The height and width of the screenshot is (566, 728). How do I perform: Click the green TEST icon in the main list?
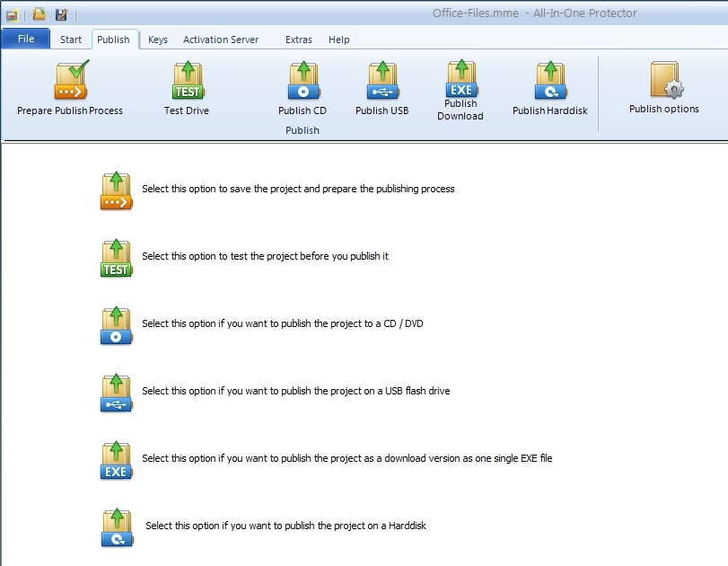pos(116,259)
